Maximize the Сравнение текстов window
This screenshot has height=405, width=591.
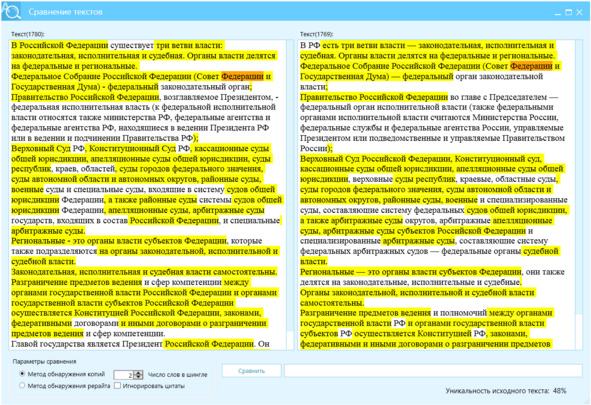tap(569, 12)
